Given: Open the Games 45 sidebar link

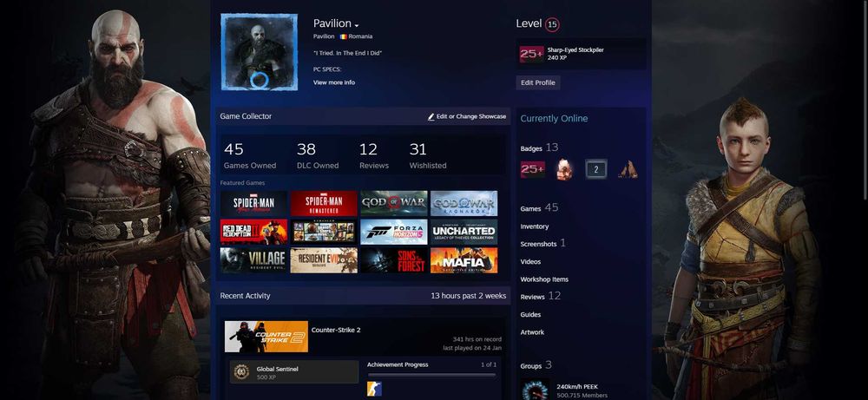Looking at the screenshot, I should [539, 208].
